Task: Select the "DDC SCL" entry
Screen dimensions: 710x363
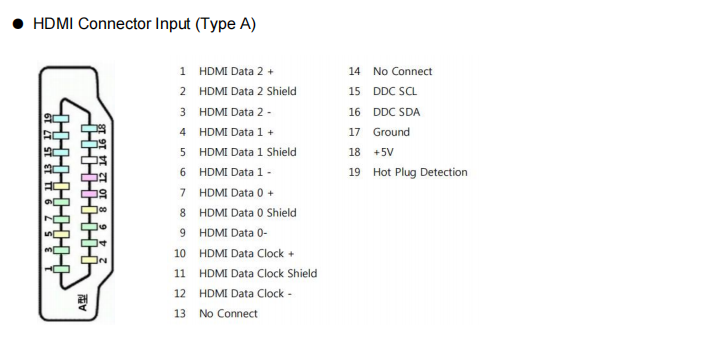Action: click(x=395, y=91)
